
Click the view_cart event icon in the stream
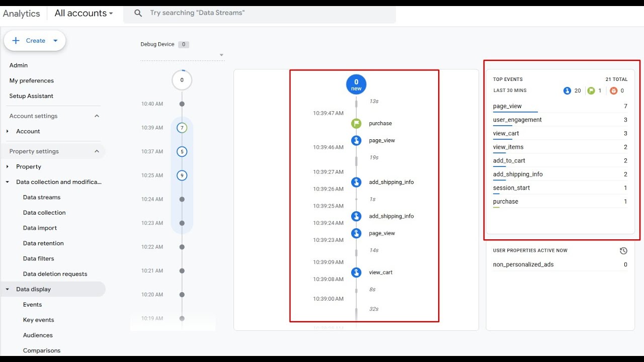point(356,273)
